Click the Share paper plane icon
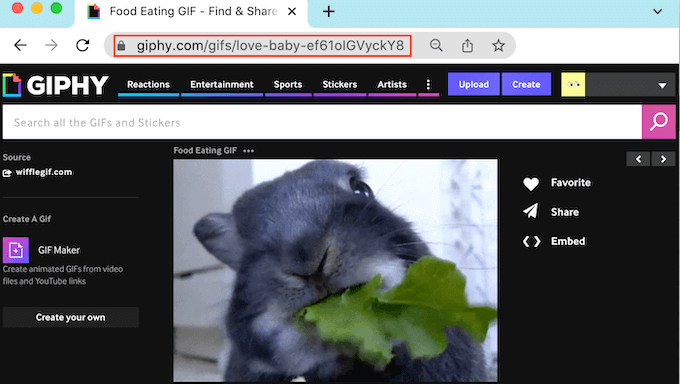 click(x=531, y=212)
